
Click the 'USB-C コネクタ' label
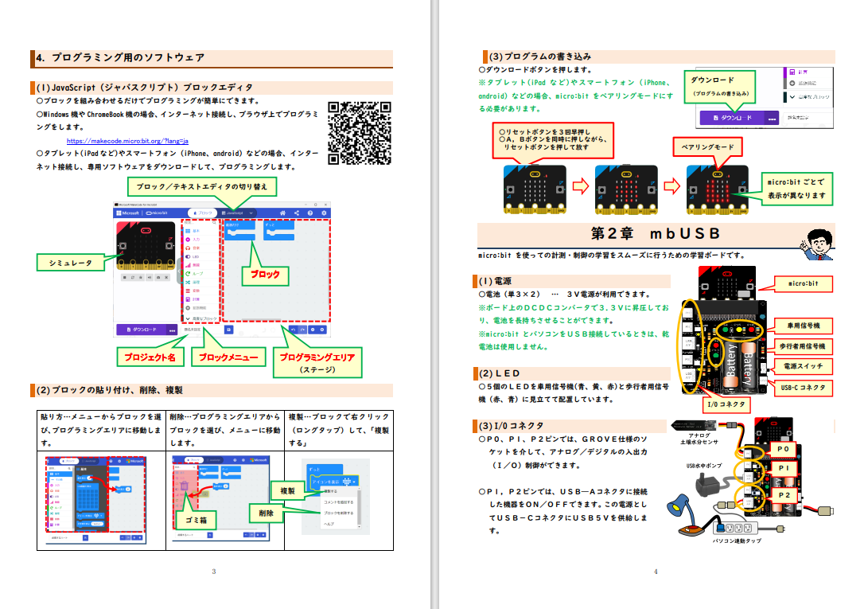[804, 388]
